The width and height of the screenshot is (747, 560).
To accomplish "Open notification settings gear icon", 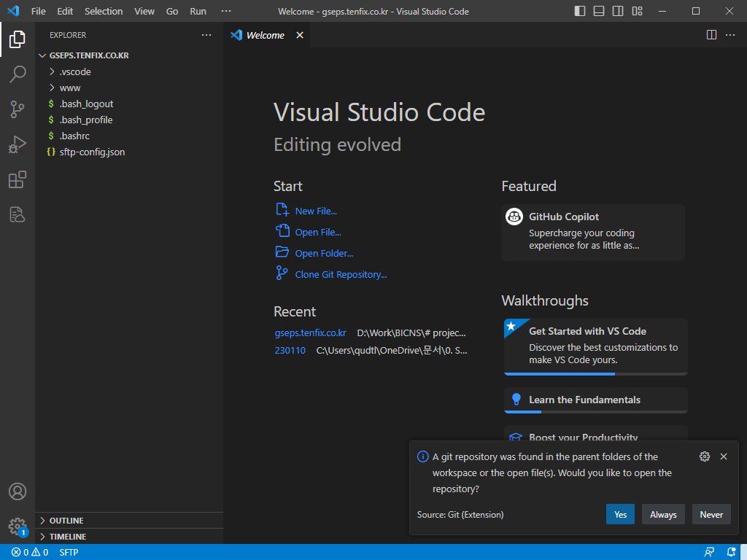I will (705, 456).
